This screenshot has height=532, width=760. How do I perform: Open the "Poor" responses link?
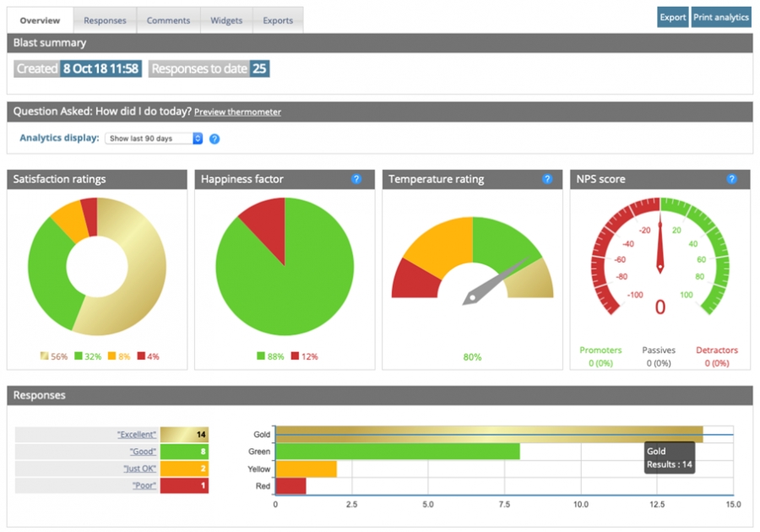[145, 486]
